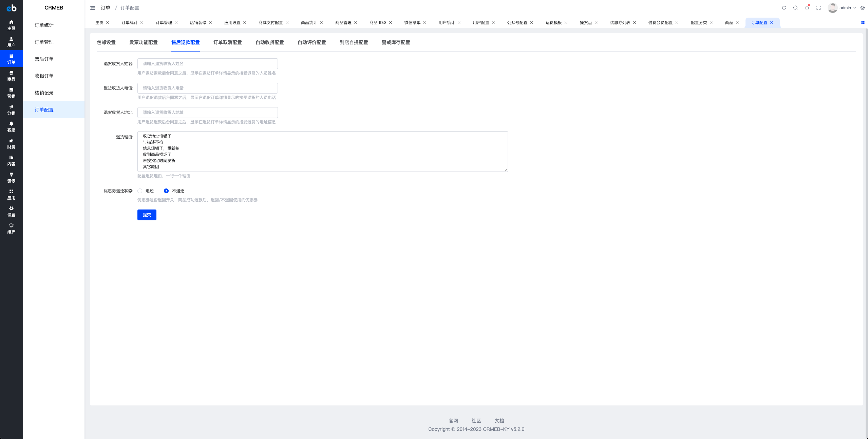
Task: Open the search icon in header
Action: (x=795, y=8)
